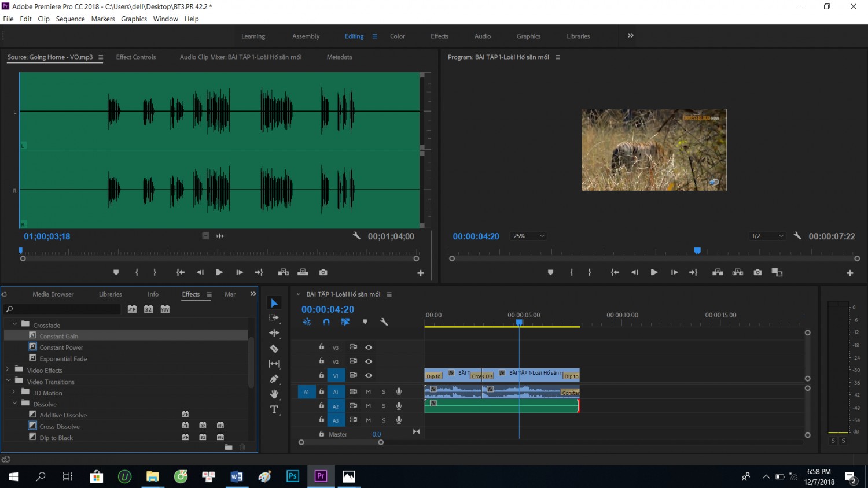The image size is (868, 488).
Task: Solo track A2
Action: pos(384,406)
